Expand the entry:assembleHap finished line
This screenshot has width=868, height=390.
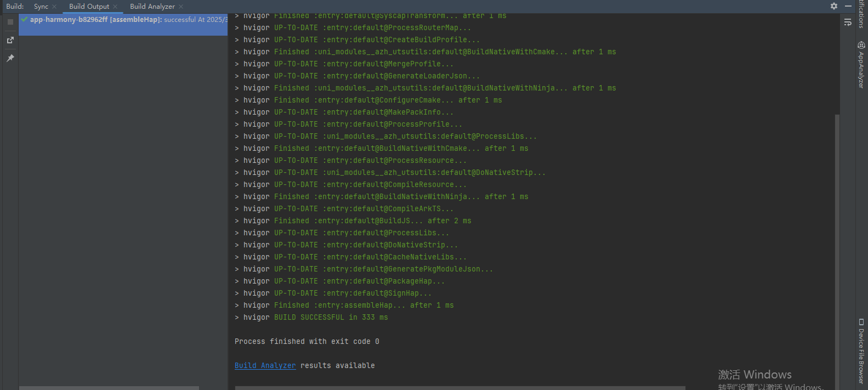click(x=237, y=306)
